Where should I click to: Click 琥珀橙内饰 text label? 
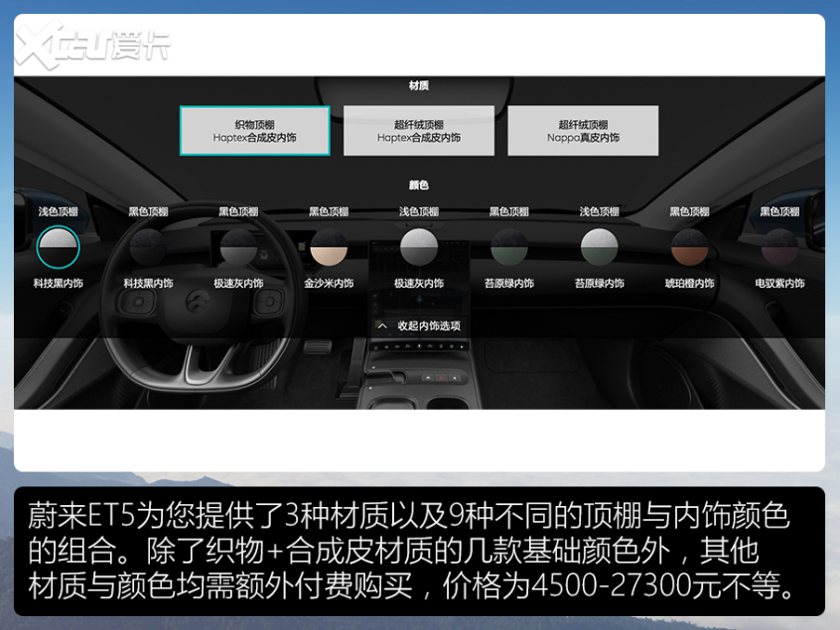(x=690, y=283)
